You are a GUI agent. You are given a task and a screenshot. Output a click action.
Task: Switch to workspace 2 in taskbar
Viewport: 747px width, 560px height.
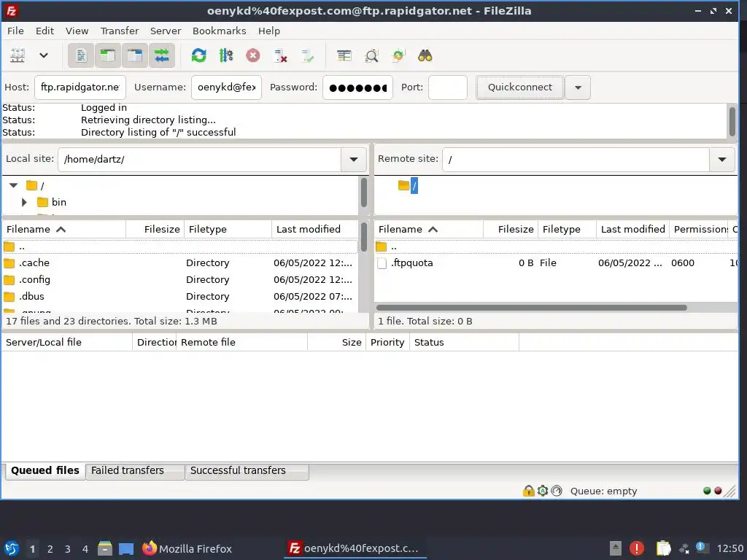point(50,549)
